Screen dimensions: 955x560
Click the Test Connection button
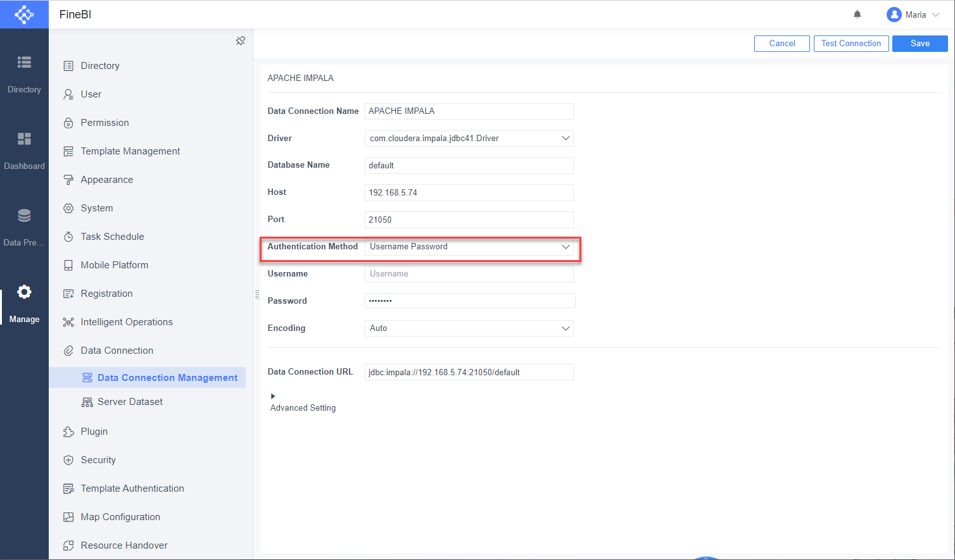pyautogui.click(x=851, y=44)
